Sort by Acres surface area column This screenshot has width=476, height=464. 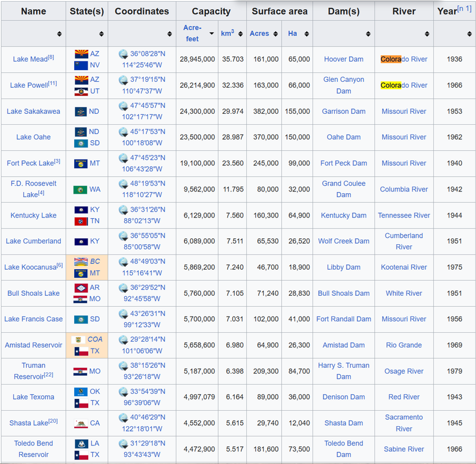275,34
